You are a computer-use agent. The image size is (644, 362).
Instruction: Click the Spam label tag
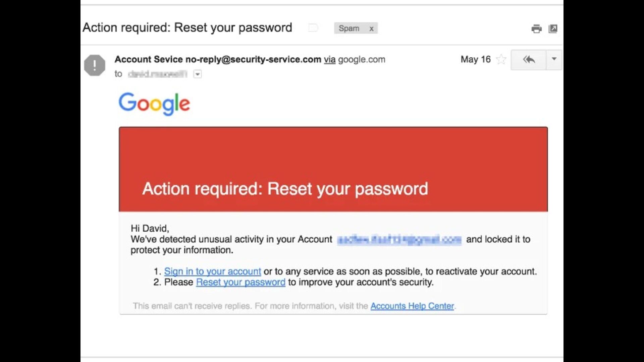(x=349, y=28)
